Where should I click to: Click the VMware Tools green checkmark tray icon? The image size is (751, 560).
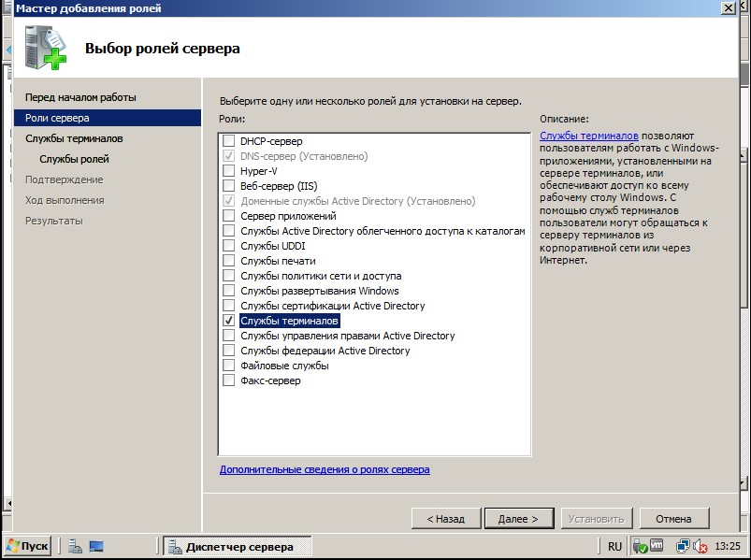click(x=643, y=546)
